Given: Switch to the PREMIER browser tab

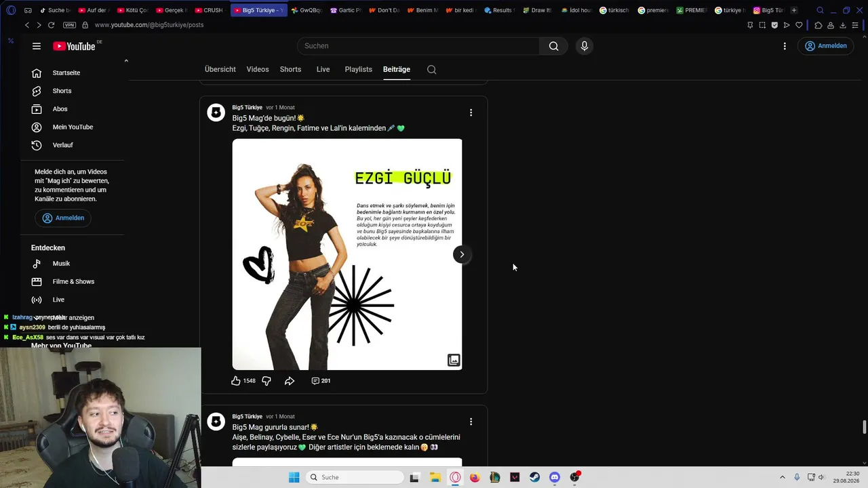Looking at the screenshot, I should (x=692, y=10).
